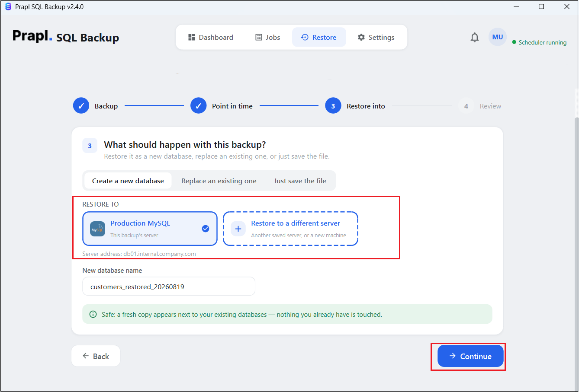The width and height of the screenshot is (579, 392).
Task: Click the Review step label
Action: [x=490, y=106]
